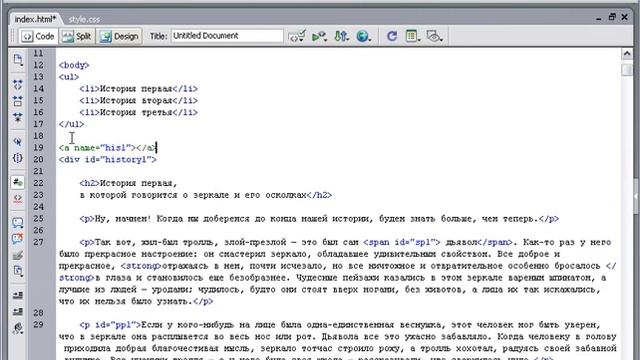Click the <div id="history1"> line

(x=108, y=160)
